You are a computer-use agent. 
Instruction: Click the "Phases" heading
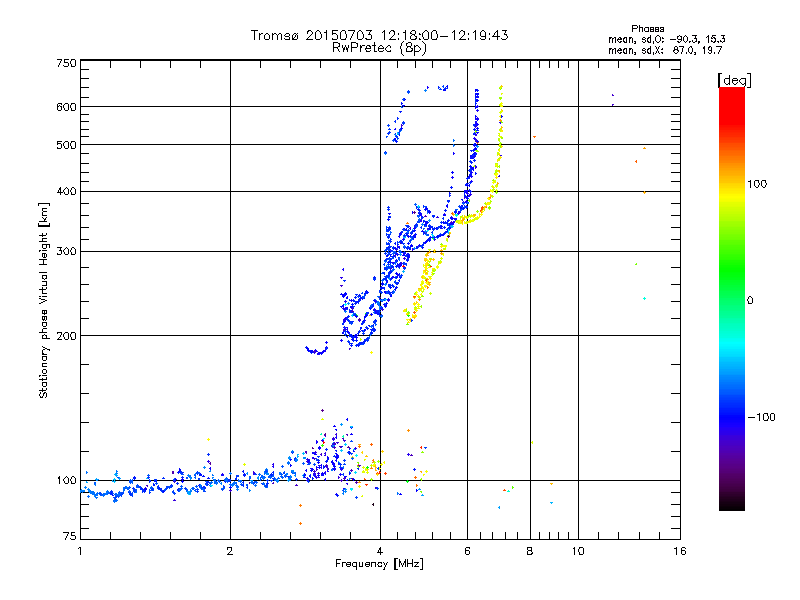[x=647, y=29]
